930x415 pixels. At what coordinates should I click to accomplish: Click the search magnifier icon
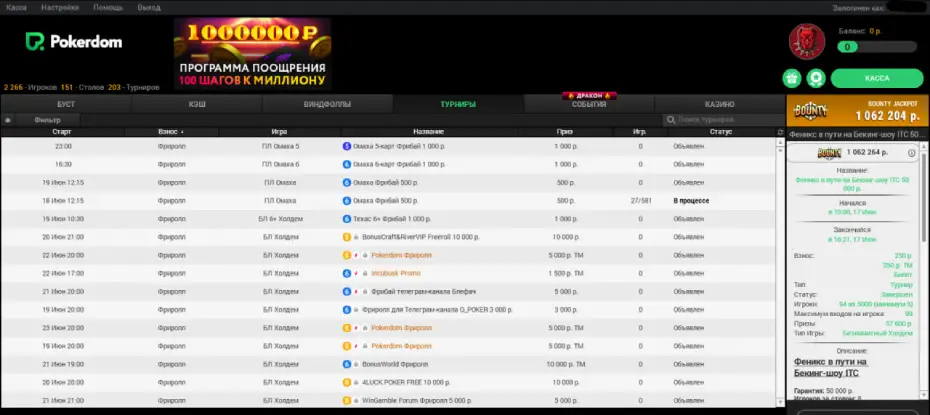pos(671,120)
